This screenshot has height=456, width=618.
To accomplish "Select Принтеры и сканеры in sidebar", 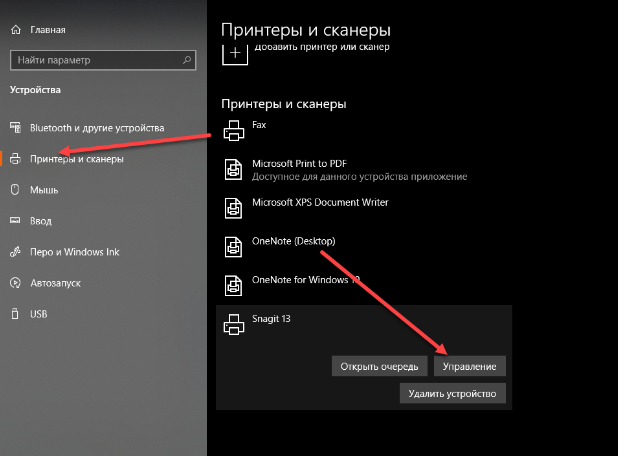I will tap(77, 159).
